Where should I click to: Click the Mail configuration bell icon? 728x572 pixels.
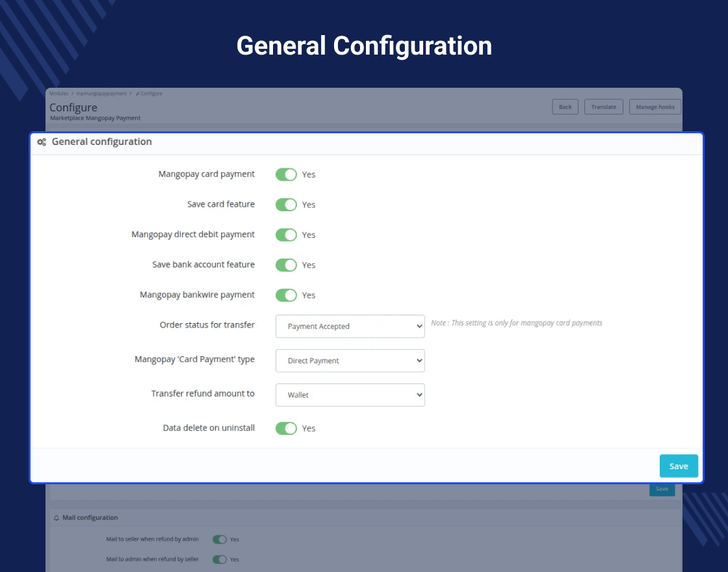click(56, 517)
